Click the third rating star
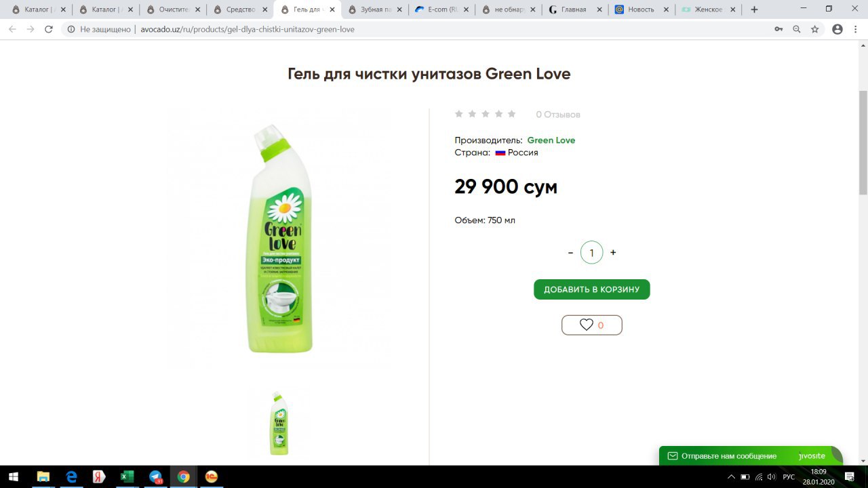This screenshot has width=868, height=488. coord(485,114)
